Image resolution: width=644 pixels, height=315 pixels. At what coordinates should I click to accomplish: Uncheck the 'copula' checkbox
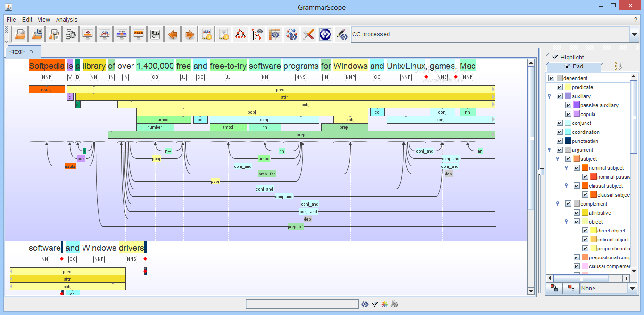(x=568, y=114)
